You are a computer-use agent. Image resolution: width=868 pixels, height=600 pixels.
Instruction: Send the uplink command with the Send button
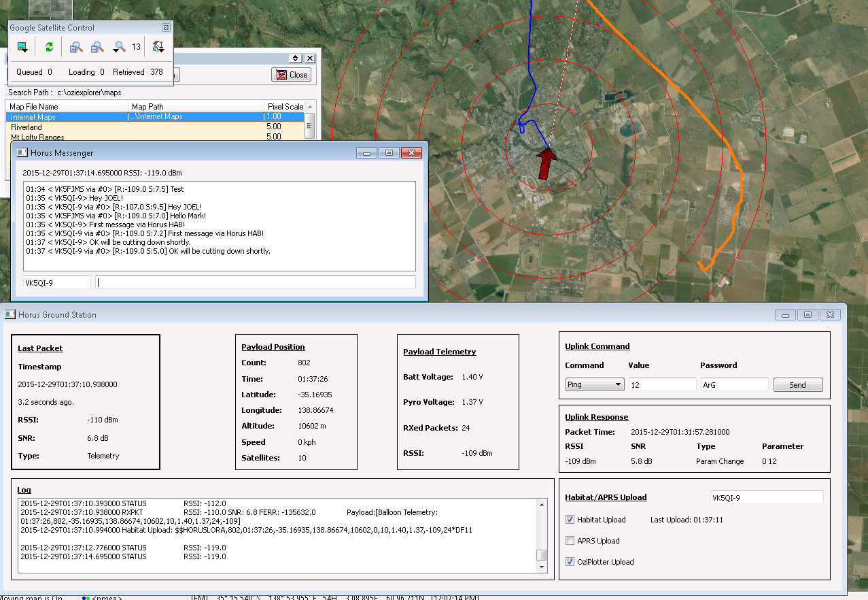tap(798, 385)
